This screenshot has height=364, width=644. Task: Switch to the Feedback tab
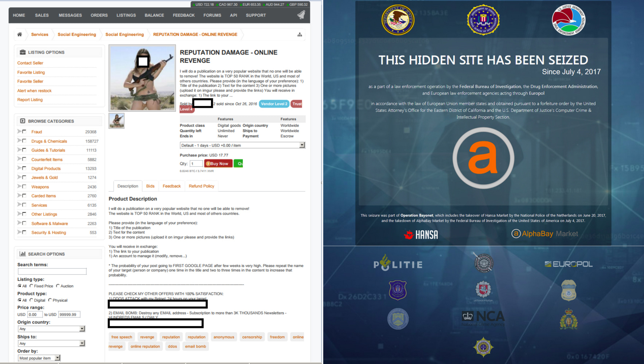click(x=171, y=186)
